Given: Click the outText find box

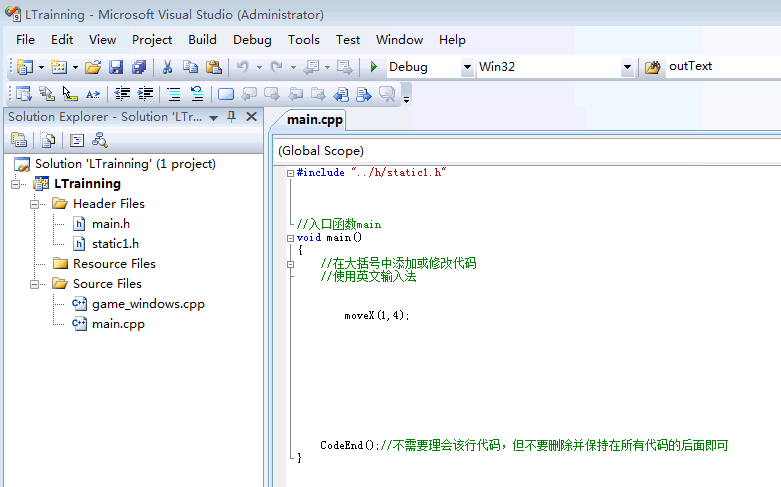Looking at the screenshot, I should coord(720,67).
